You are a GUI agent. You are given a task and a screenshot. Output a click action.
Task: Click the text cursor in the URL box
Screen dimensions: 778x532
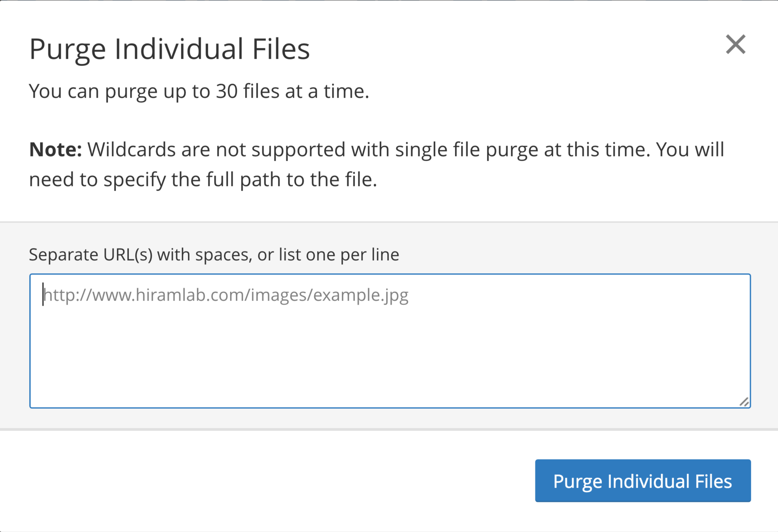tap(43, 294)
